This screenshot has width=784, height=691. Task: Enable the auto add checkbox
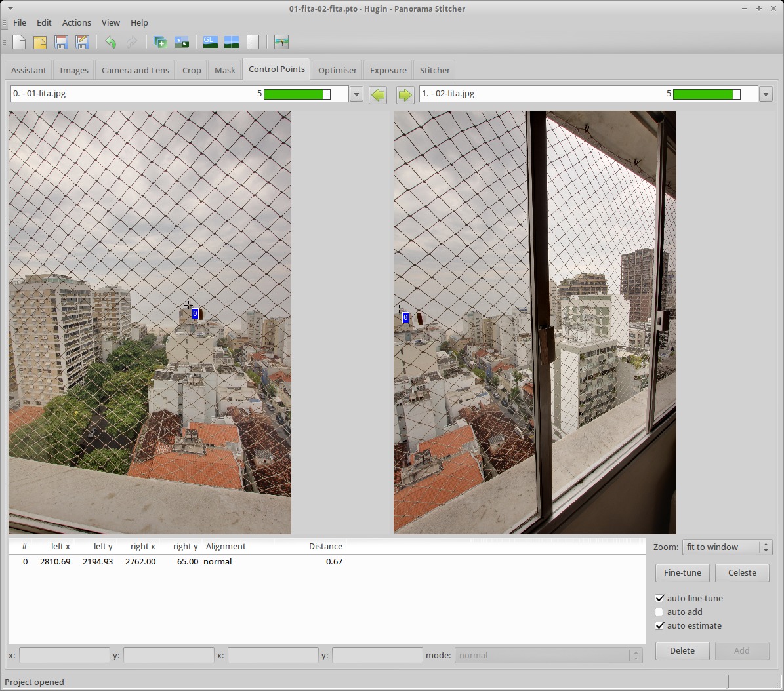pyautogui.click(x=659, y=612)
